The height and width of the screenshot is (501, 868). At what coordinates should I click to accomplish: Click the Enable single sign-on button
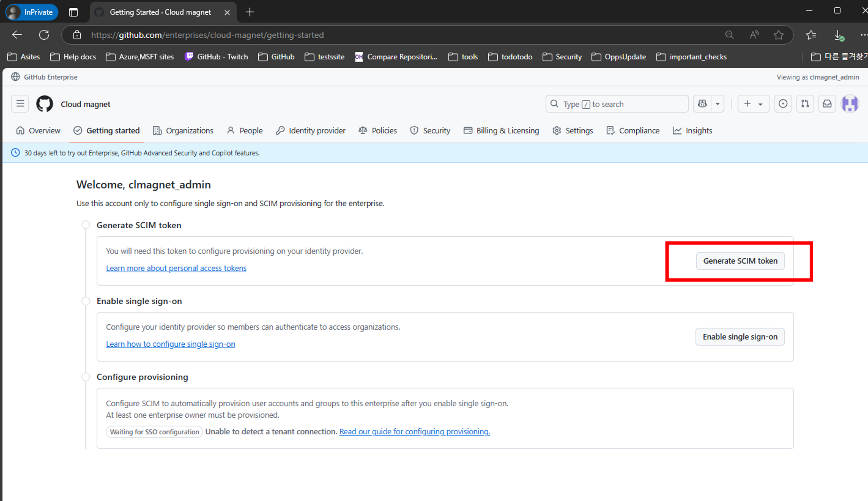click(x=740, y=336)
